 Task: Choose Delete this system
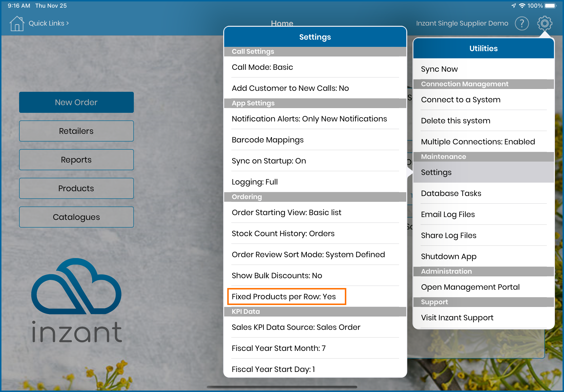483,121
